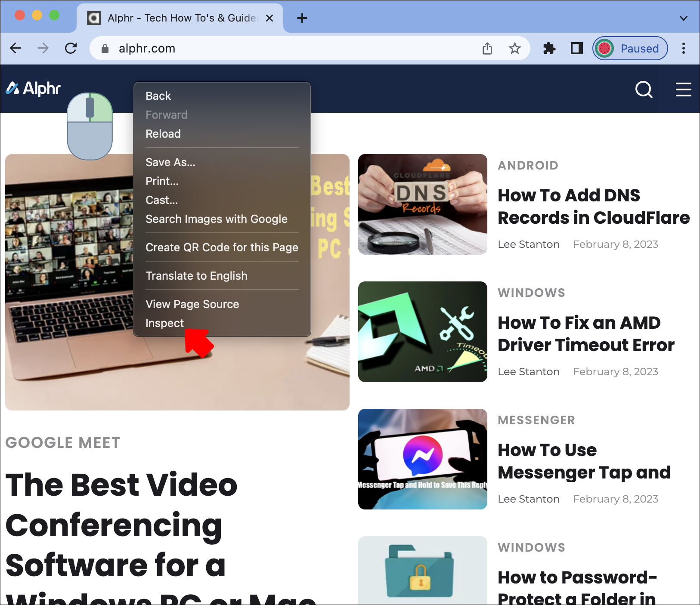Image resolution: width=700 pixels, height=605 pixels.
Task: Select the Alphr - Tech How To's tab
Action: (x=180, y=18)
